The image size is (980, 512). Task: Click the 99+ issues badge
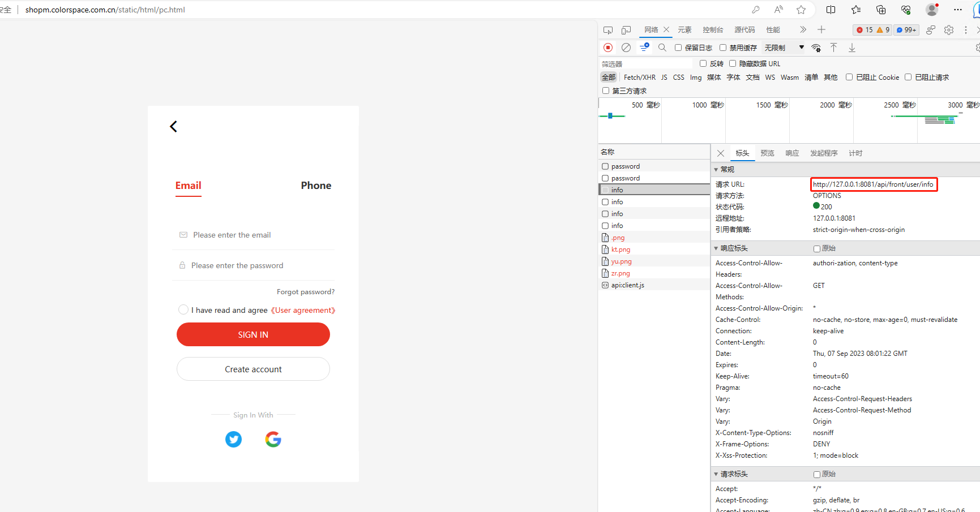[906, 30]
